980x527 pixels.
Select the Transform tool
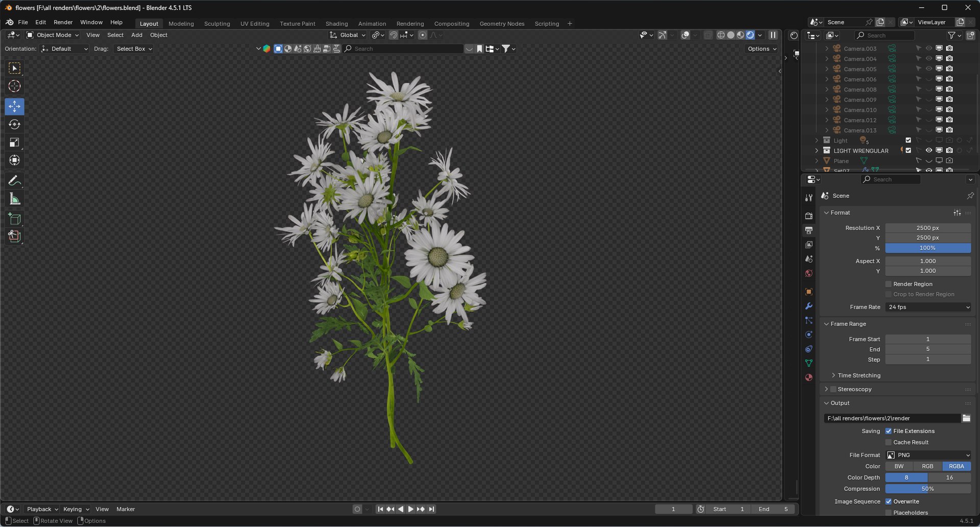click(14, 160)
